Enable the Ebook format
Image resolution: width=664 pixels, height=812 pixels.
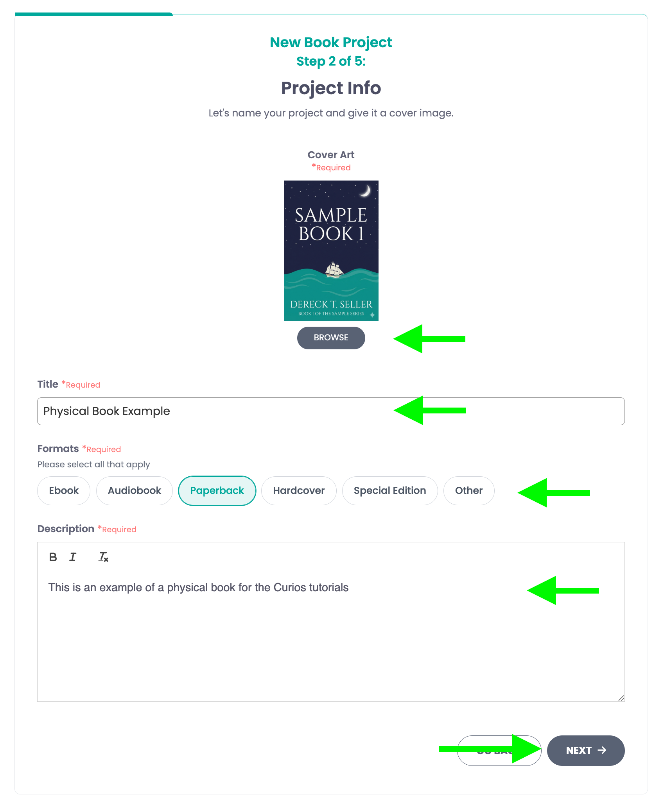(63, 490)
